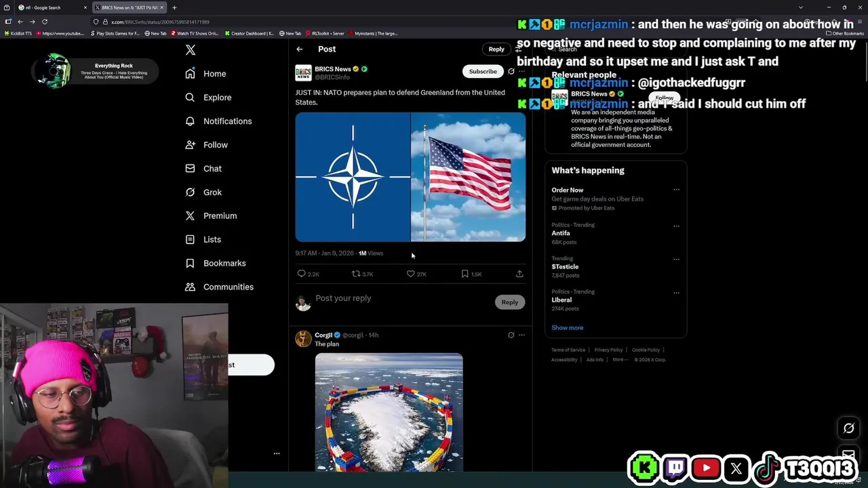Open more options for the Antifa trend
The height and width of the screenshot is (488, 868).
click(x=676, y=226)
